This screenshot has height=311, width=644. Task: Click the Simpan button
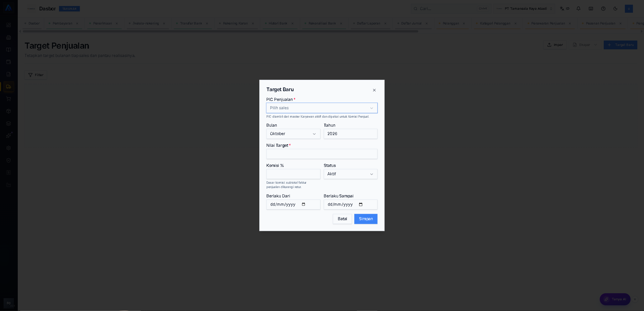(366, 219)
